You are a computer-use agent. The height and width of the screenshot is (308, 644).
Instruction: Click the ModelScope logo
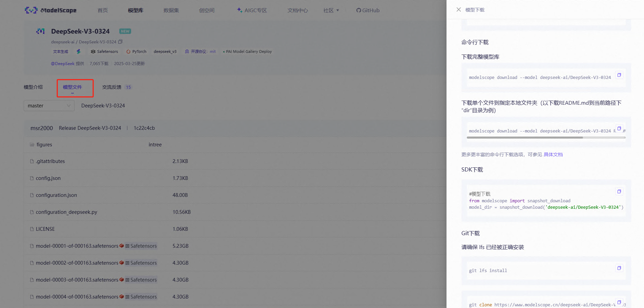tap(50, 11)
